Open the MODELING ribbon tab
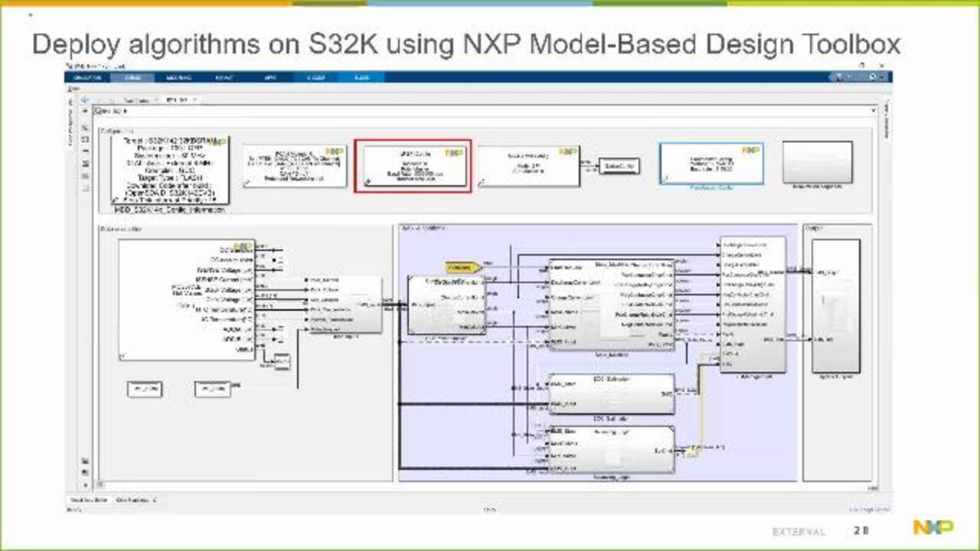The width and height of the screenshot is (980, 551). [x=178, y=77]
